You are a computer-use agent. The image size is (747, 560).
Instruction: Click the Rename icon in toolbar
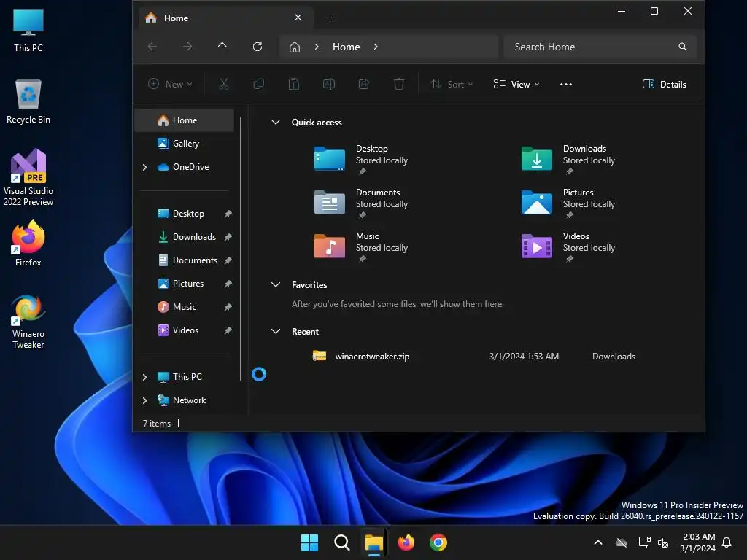(x=329, y=85)
